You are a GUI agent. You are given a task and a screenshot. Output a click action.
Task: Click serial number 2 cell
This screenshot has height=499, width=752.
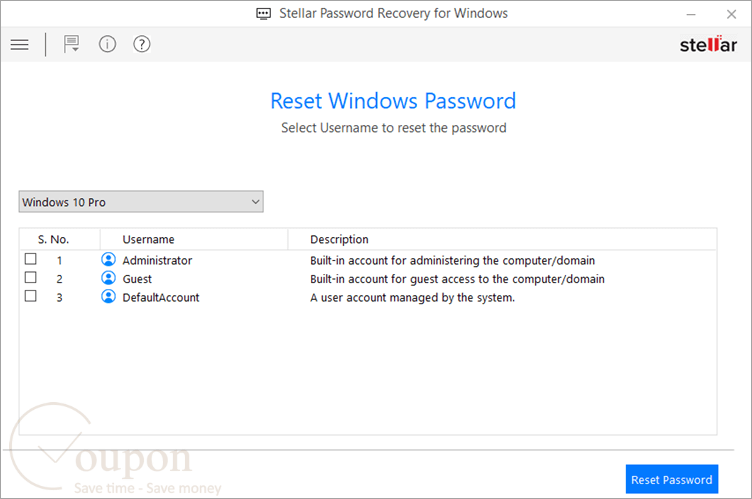click(x=59, y=279)
